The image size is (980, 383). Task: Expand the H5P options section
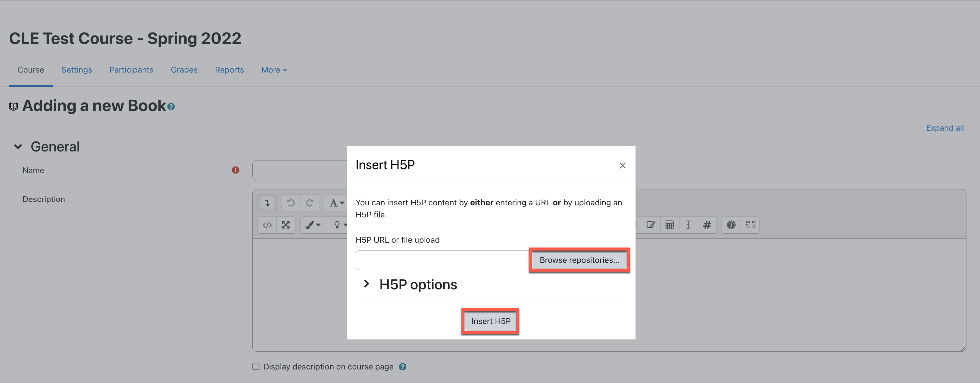coord(366,284)
